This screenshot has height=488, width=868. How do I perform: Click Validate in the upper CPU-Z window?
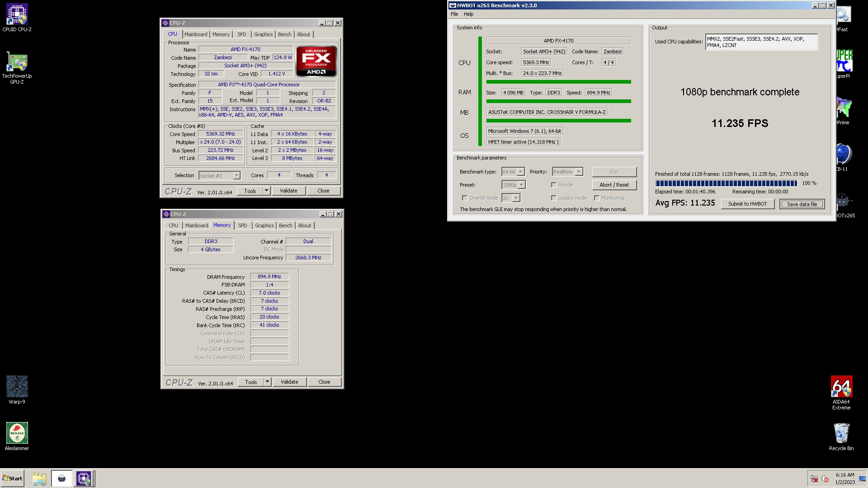pos(288,191)
